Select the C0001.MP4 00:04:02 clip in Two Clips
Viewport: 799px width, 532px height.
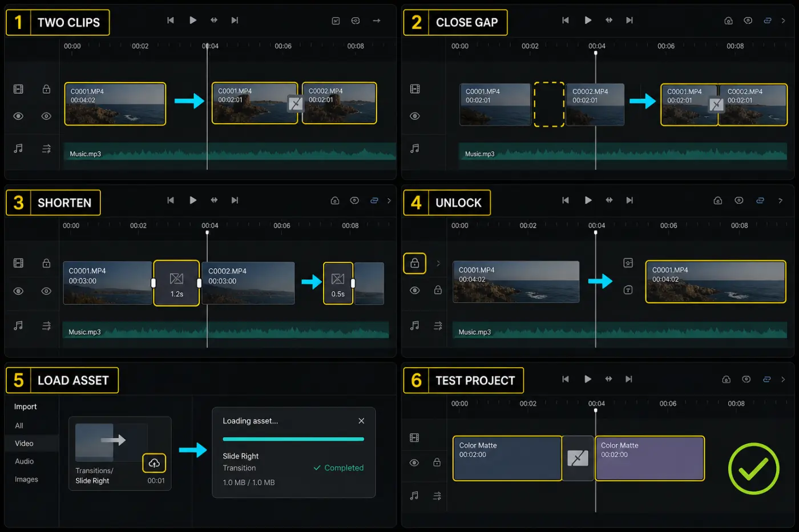pyautogui.click(x=115, y=104)
